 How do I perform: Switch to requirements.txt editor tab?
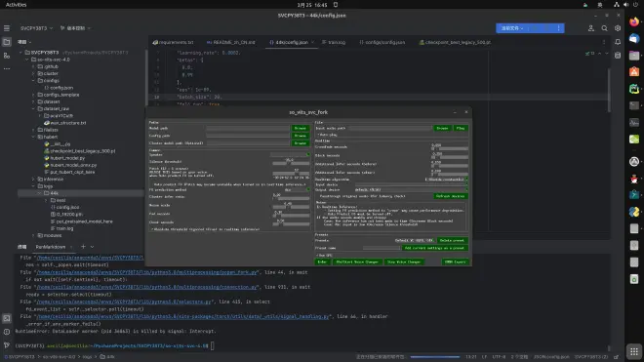(x=173, y=42)
